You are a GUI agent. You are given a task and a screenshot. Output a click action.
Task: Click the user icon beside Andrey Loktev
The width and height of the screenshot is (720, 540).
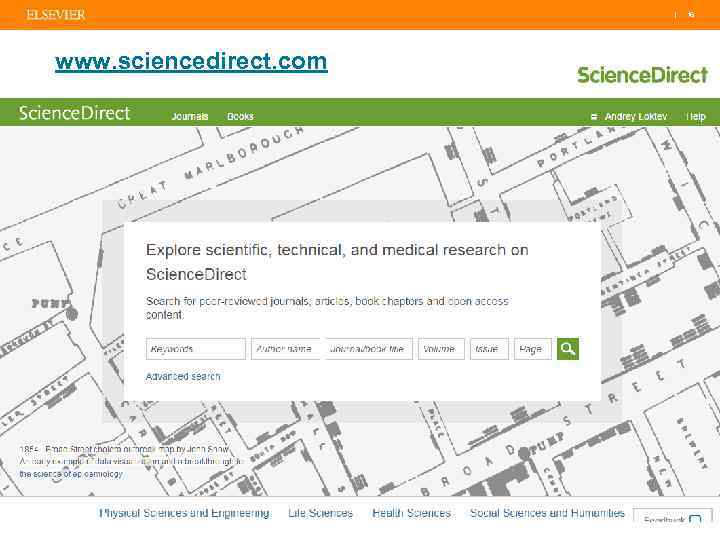[x=594, y=117]
